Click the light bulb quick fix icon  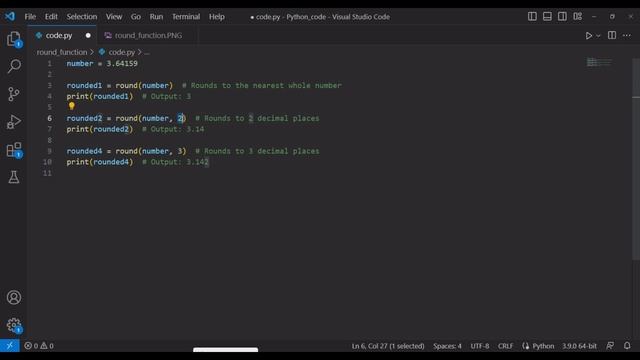coord(71,106)
